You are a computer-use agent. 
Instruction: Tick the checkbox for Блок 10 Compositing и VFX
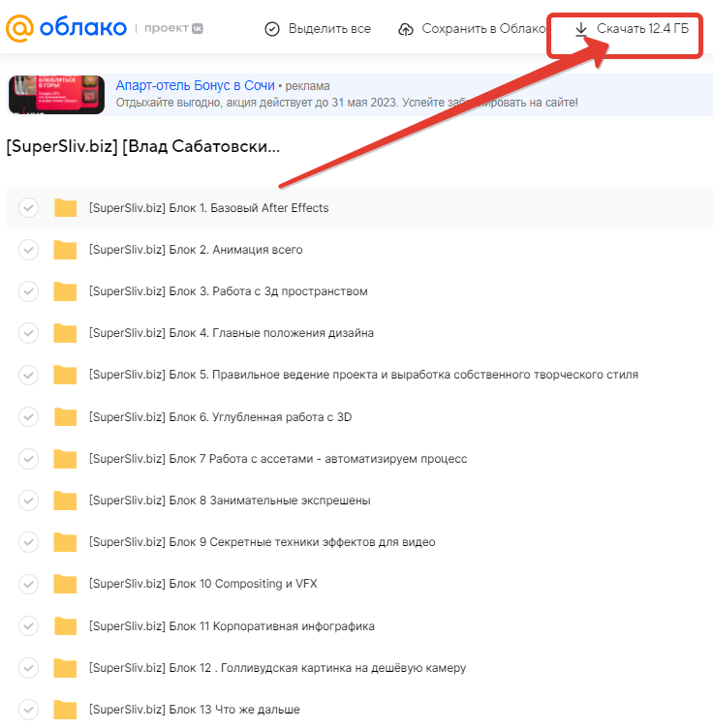point(28,584)
